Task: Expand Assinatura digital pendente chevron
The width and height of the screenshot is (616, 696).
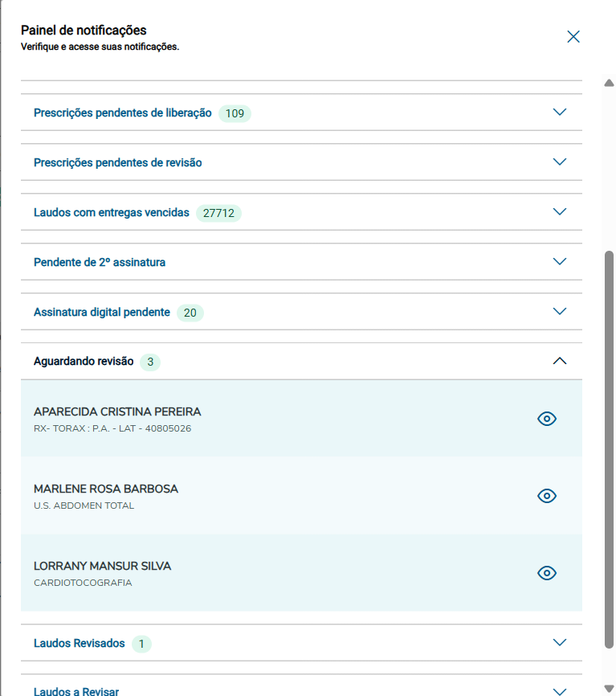Action: (x=561, y=312)
